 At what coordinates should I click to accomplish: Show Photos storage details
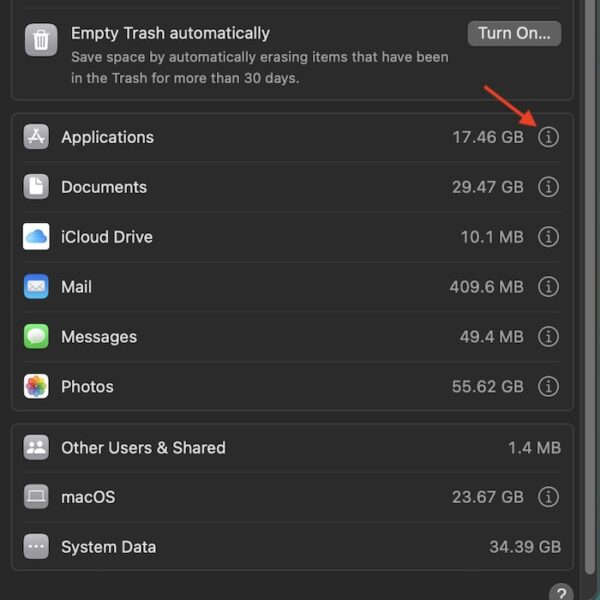548,386
